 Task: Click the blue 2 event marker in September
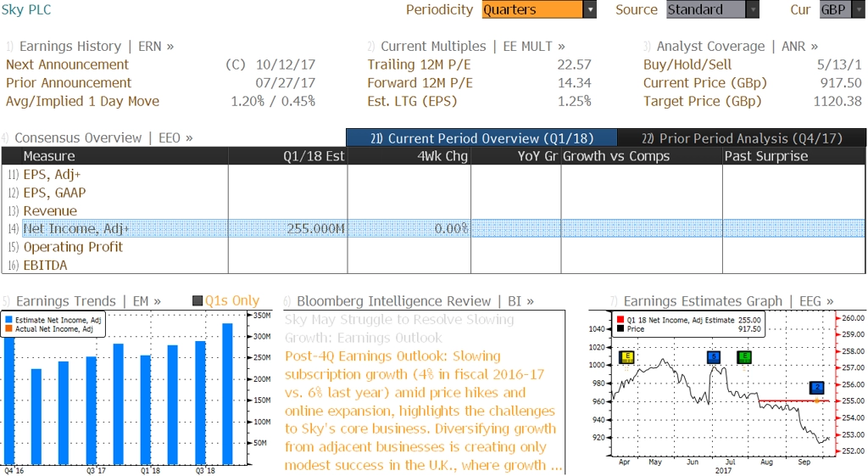817,388
